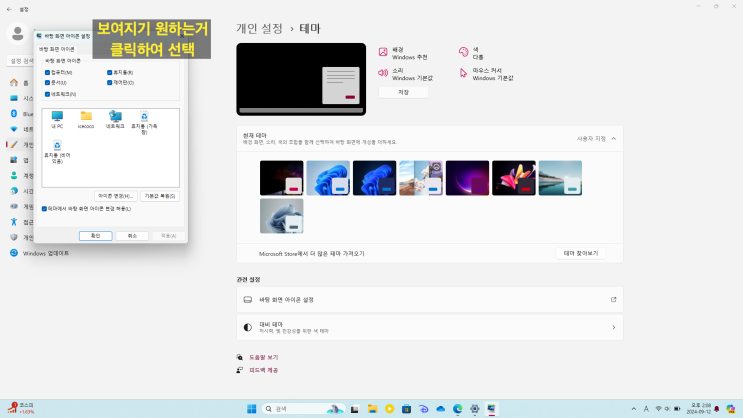Launch Microsoft Store from the taskbar

407,409
